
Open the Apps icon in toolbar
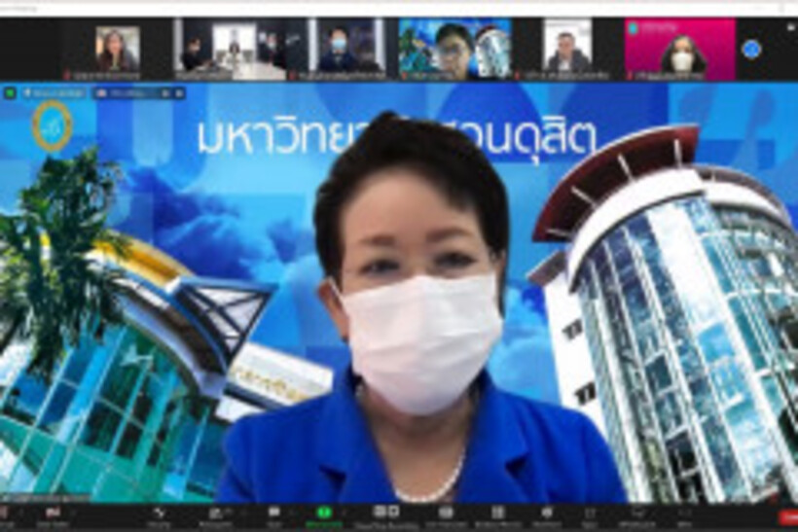pyautogui.click(x=590, y=515)
